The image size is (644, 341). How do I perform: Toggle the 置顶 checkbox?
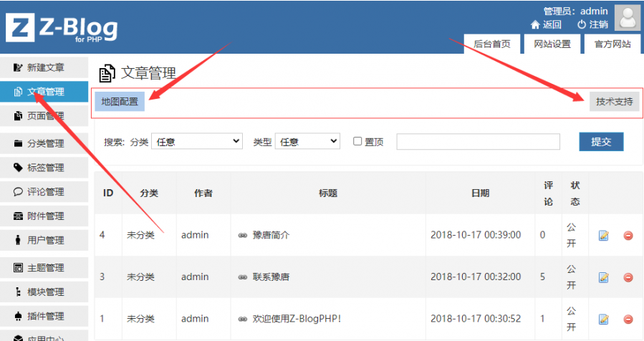tap(357, 141)
